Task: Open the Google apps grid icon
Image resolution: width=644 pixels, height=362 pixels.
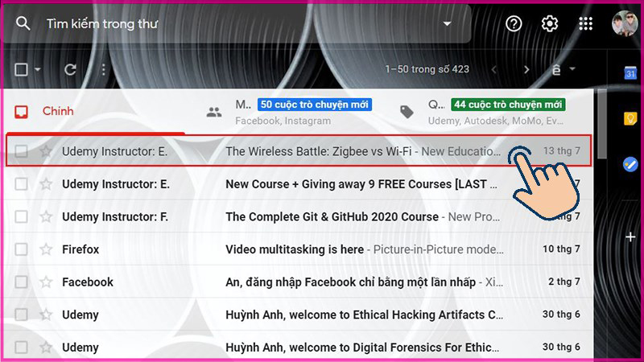Action: click(586, 23)
